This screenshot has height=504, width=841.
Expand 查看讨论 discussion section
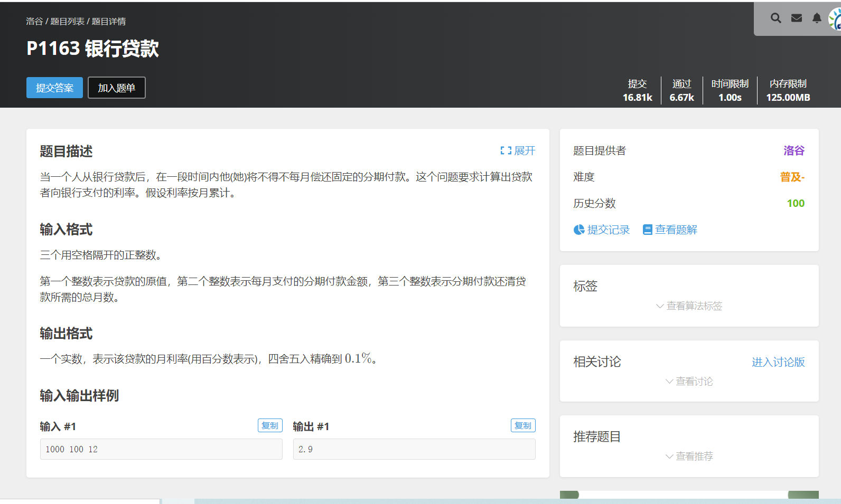coord(689,382)
